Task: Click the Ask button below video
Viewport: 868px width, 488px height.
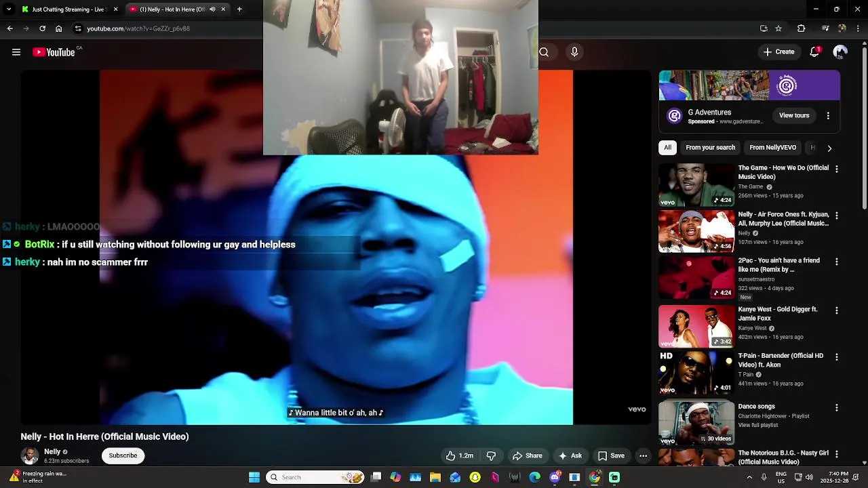Action: coord(570,455)
